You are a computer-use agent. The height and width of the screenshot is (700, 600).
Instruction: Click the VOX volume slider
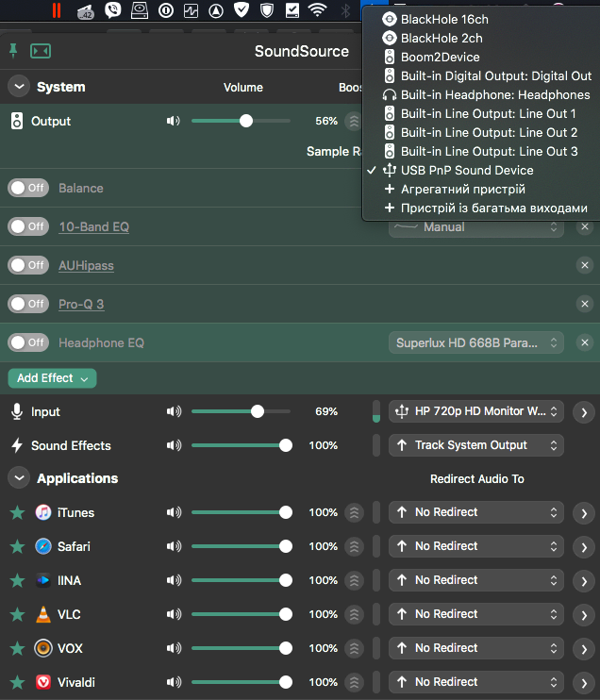(x=241, y=648)
